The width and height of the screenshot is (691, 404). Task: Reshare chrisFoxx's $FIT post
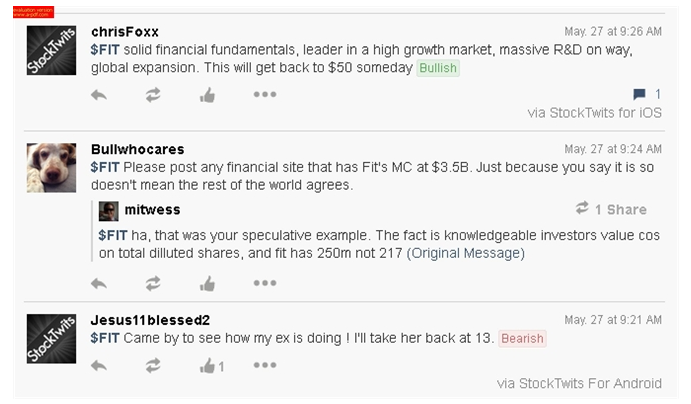pyautogui.click(x=153, y=95)
